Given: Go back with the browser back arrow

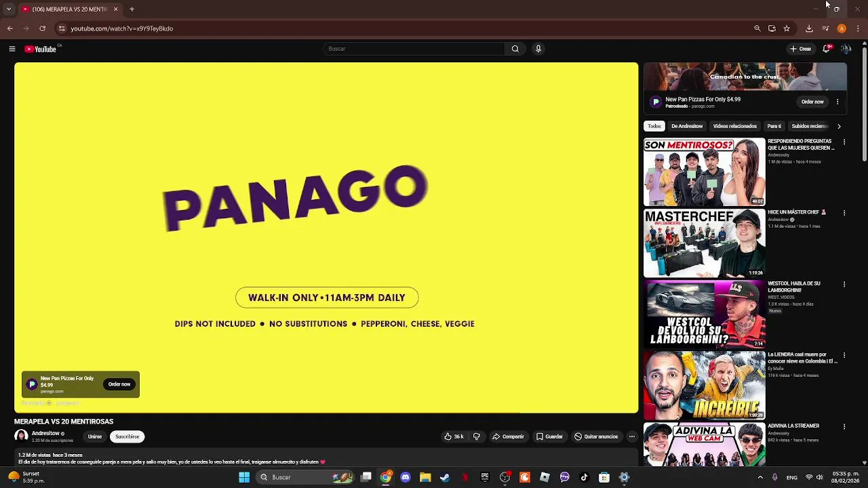Looking at the screenshot, I should pos(9,28).
